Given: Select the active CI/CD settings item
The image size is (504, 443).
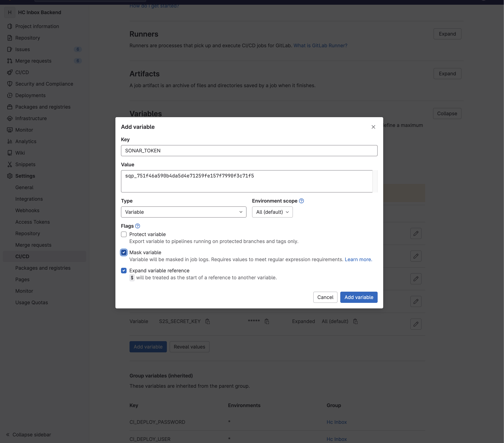Looking at the screenshot, I should [44, 256].
